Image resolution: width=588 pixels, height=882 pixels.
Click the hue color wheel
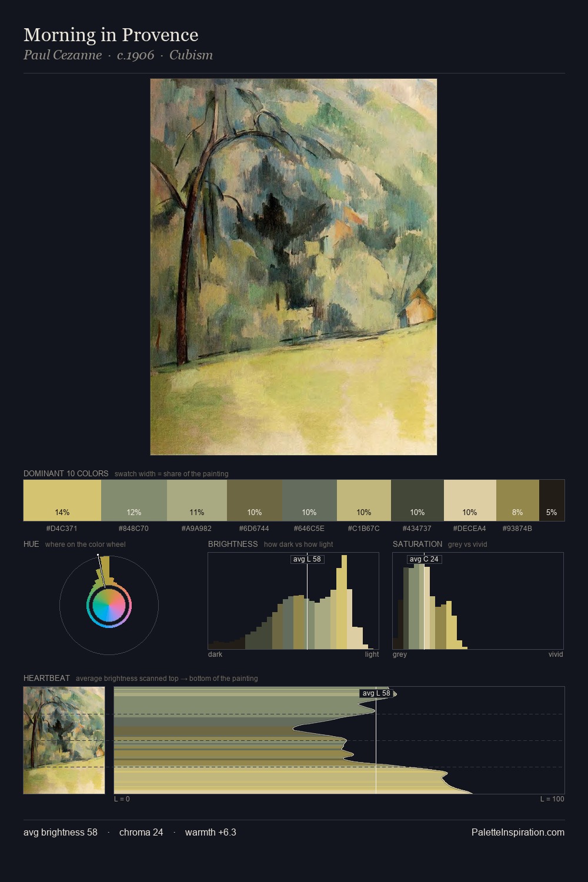click(x=109, y=605)
